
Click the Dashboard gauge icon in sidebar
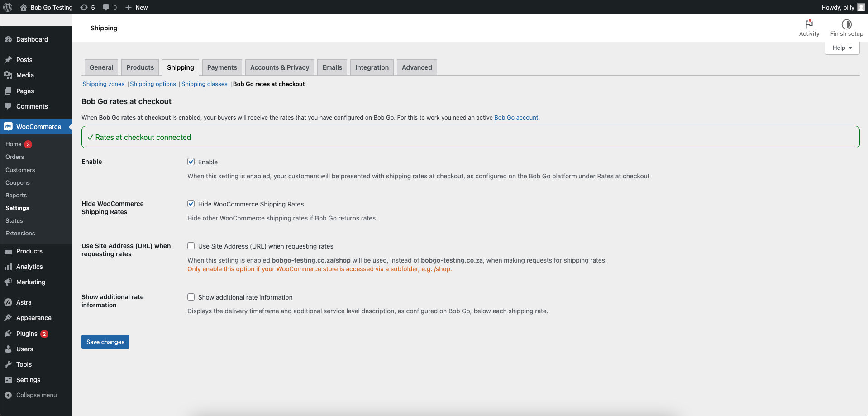(x=8, y=39)
